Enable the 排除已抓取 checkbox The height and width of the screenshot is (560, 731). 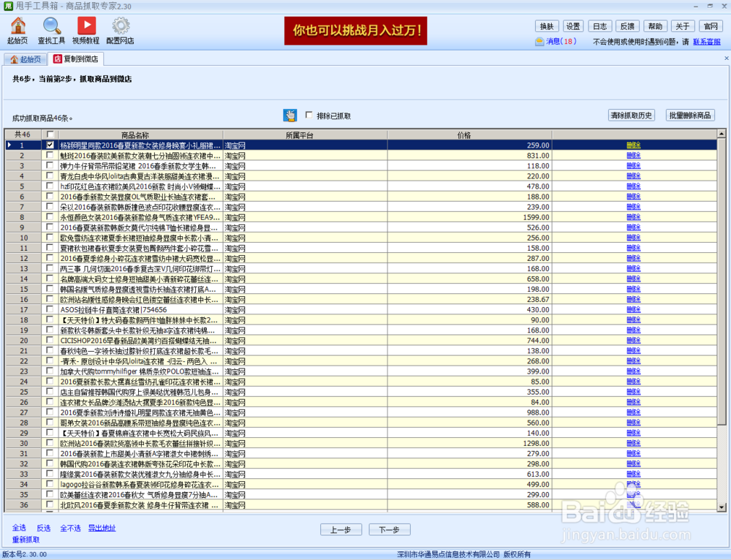[x=309, y=114]
